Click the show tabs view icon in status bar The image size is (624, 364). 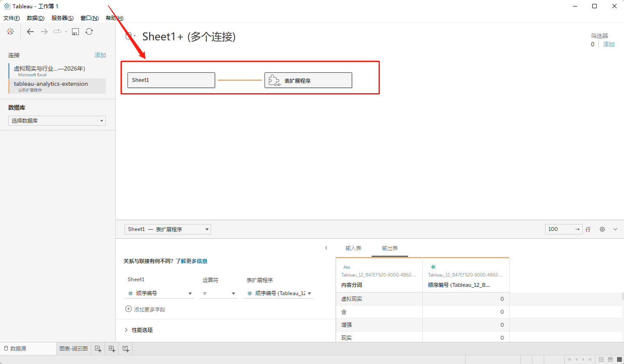[x=619, y=360]
